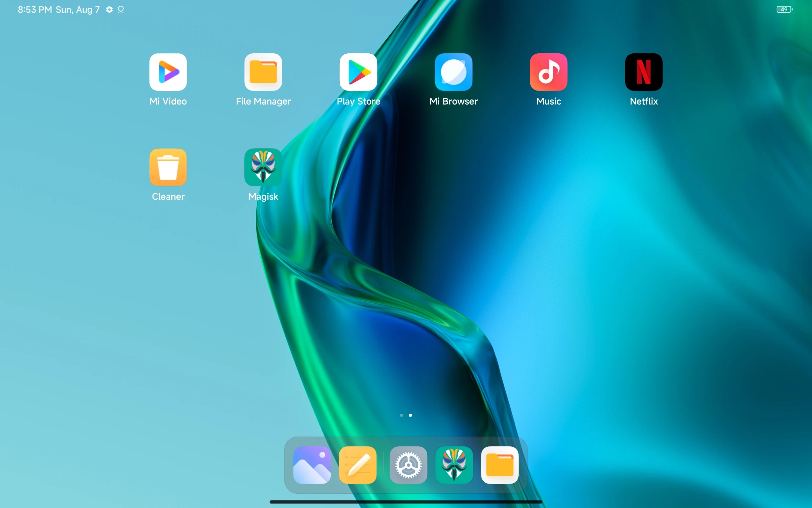Open Magisk from the home grid
This screenshot has height=508, width=812.
(x=263, y=167)
